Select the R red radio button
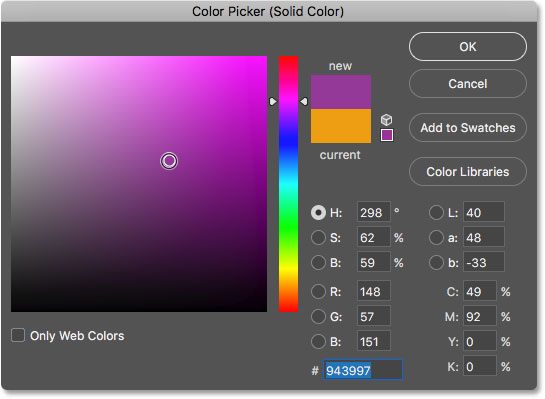This screenshot has width=545, height=399. point(318,292)
